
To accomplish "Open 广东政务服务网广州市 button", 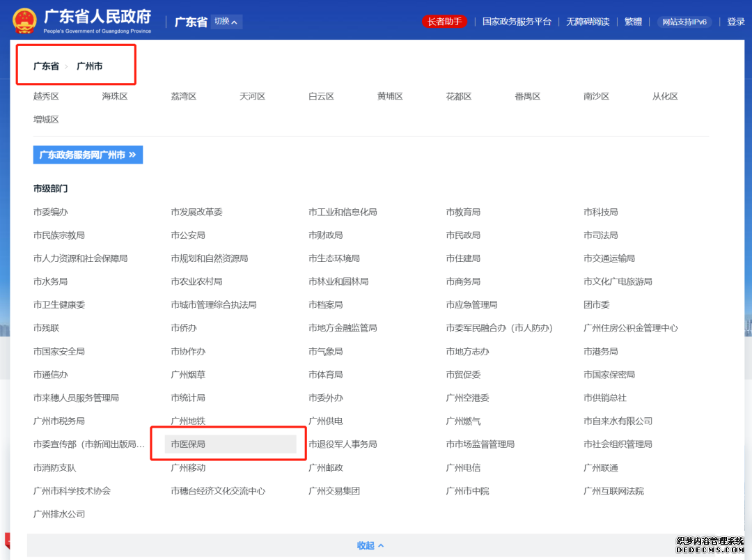I will coord(88,155).
